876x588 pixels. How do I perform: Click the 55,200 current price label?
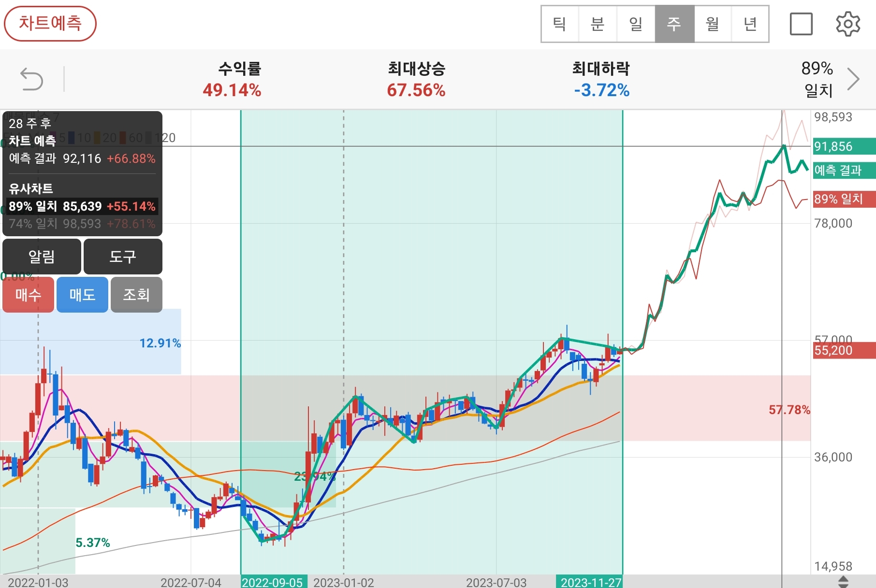[844, 350]
